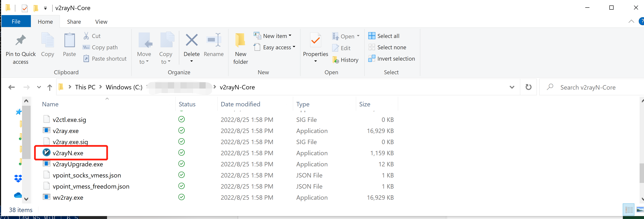Image resolution: width=644 pixels, height=219 pixels.
Task: Switch to details view layout icon
Action: pos(629,210)
